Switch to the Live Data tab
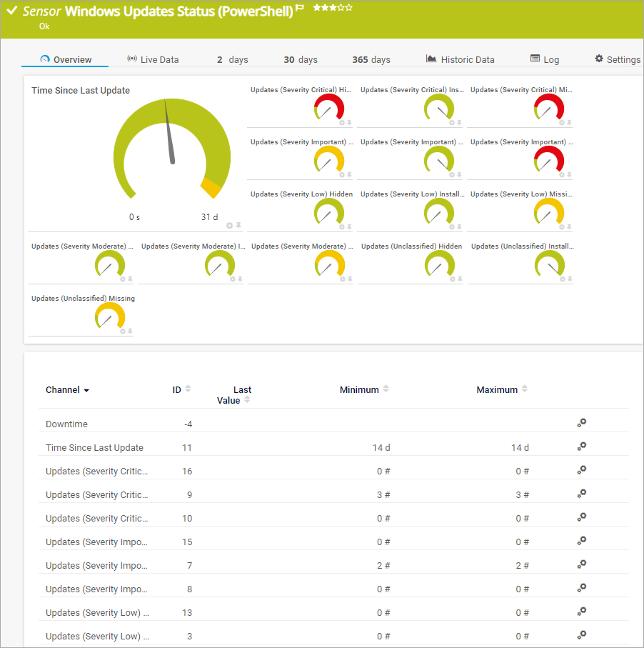 153,60
